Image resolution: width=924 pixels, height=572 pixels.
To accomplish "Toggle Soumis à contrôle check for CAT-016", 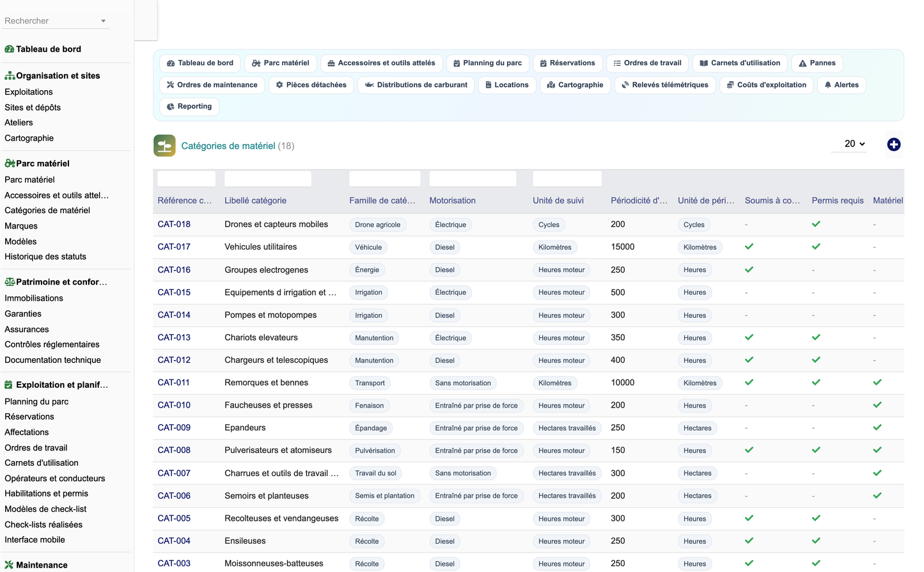I will [x=749, y=269].
